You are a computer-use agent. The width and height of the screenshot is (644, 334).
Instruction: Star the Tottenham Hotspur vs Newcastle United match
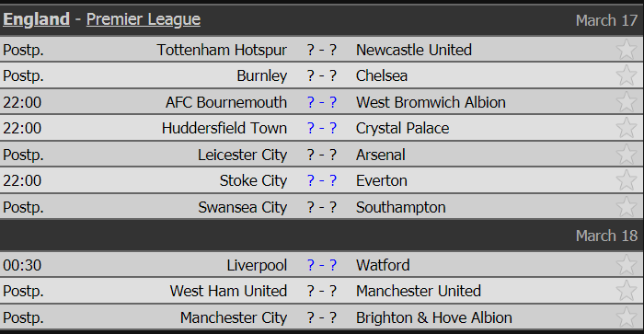[627, 50]
